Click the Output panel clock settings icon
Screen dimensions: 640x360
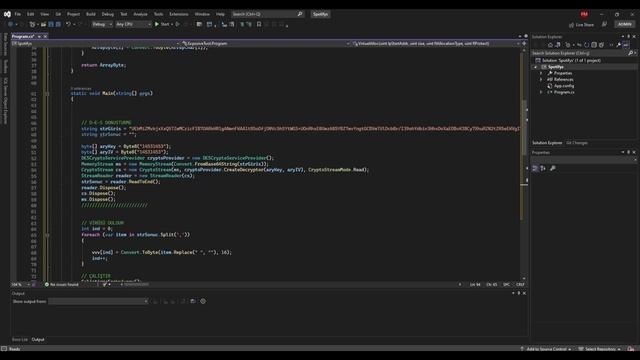[203, 301]
